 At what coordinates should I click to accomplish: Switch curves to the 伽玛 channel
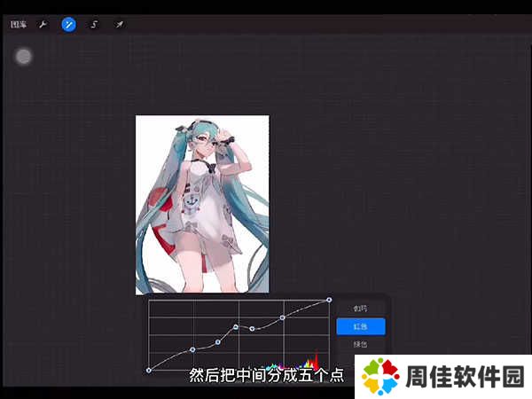click(360, 309)
